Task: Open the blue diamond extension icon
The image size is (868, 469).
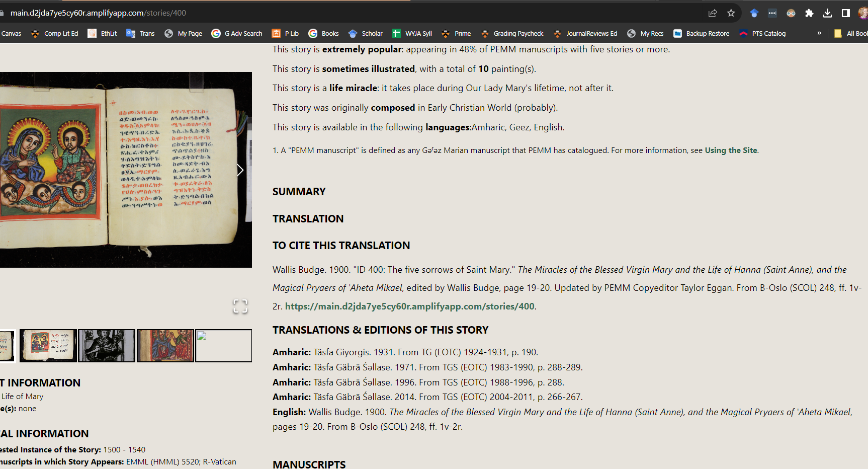Action: click(754, 13)
